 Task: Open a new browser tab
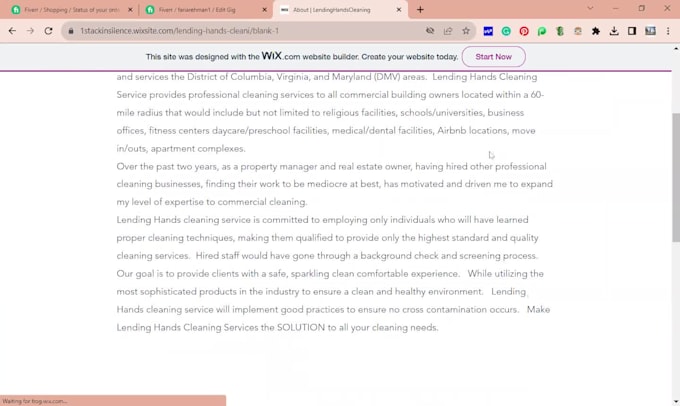coord(420,10)
